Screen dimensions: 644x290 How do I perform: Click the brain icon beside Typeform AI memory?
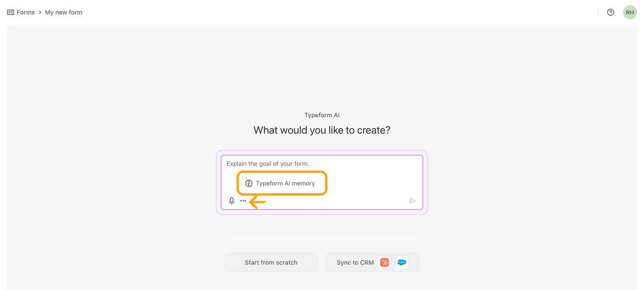pyautogui.click(x=249, y=183)
